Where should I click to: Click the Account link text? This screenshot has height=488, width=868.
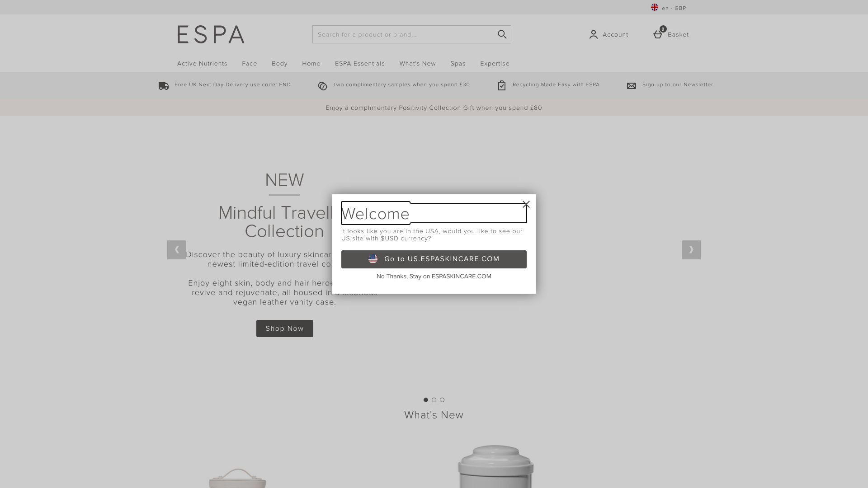615,35
